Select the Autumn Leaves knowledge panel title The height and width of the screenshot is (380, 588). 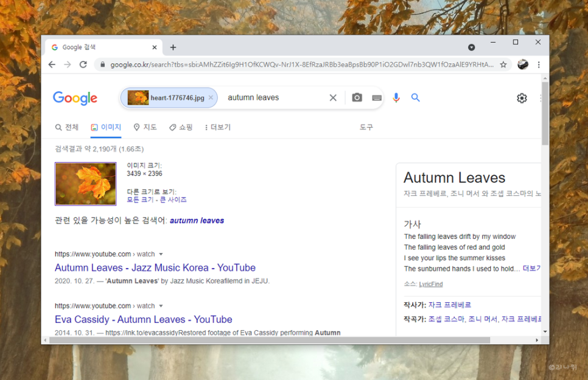pos(455,178)
